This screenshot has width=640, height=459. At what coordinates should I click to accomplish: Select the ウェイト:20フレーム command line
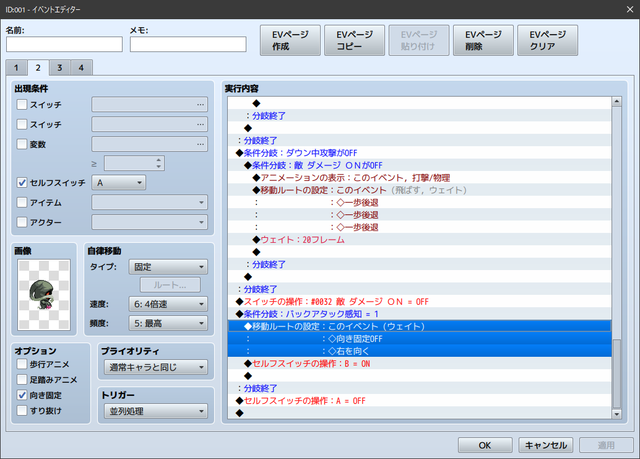click(419, 240)
